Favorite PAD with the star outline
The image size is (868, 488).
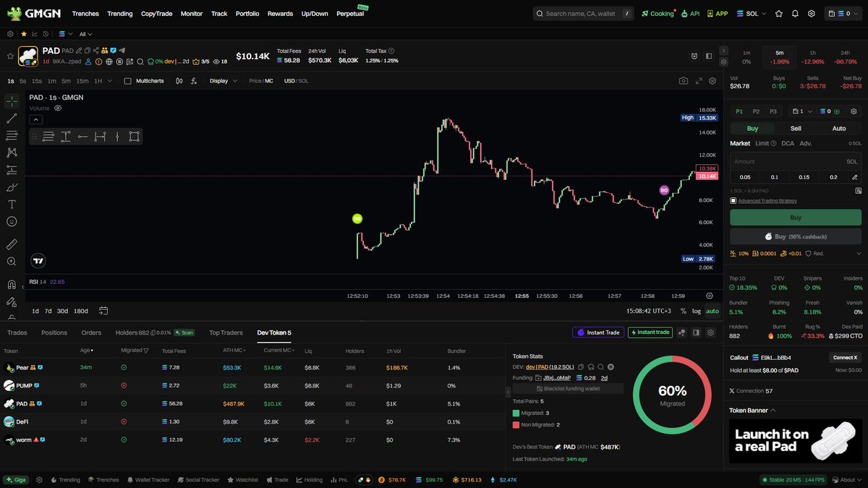[x=10, y=56]
